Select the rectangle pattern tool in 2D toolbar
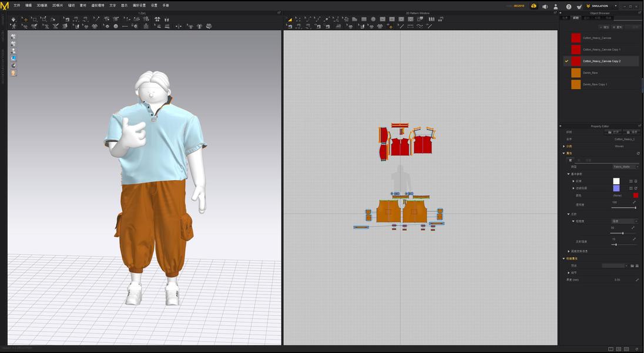 [x=364, y=19]
